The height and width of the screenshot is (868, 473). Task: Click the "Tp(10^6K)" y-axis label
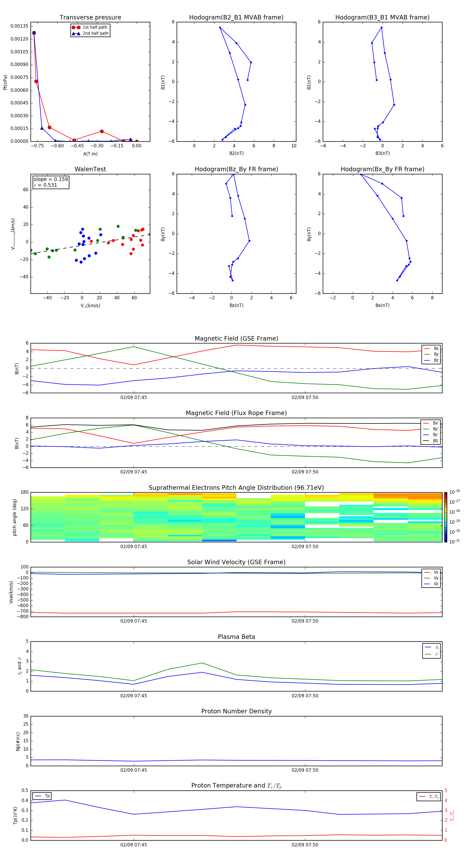tap(15, 815)
